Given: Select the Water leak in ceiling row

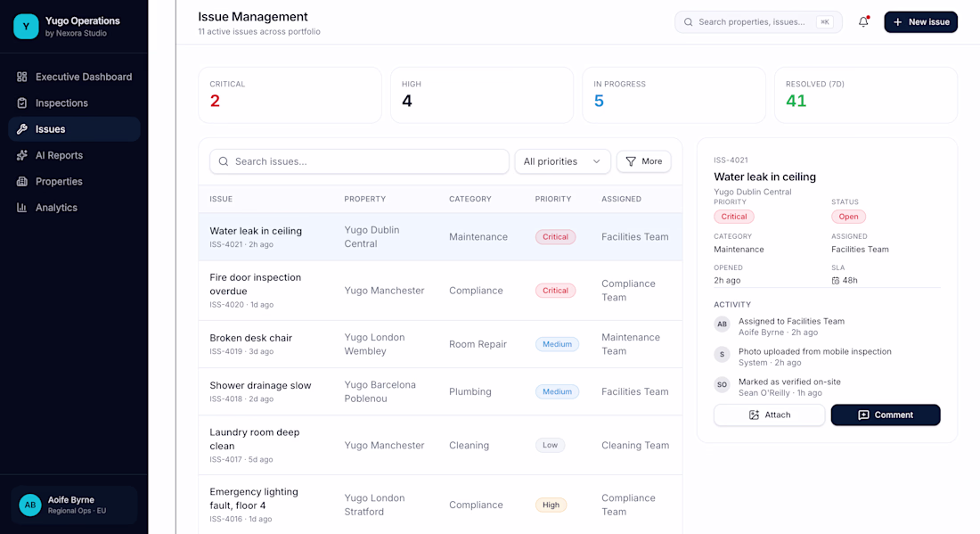Looking at the screenshot, I should pos(441,237).
